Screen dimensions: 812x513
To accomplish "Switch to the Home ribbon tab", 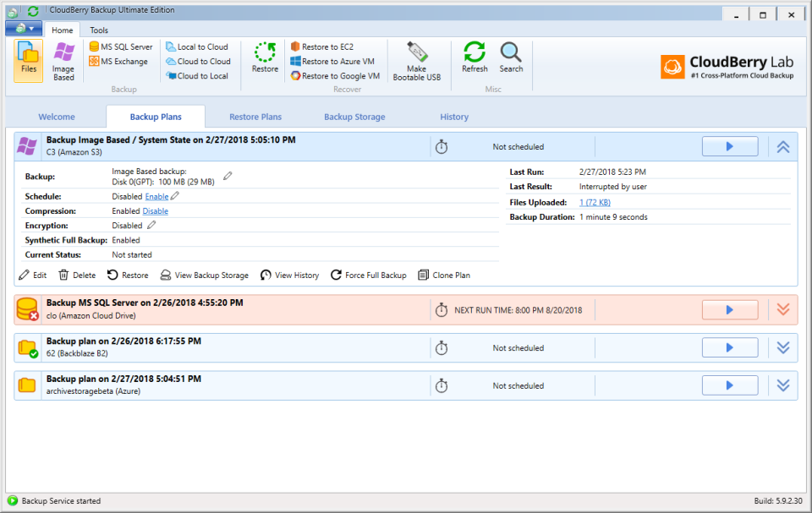I will pyautogui.click(x=62, y=30).
